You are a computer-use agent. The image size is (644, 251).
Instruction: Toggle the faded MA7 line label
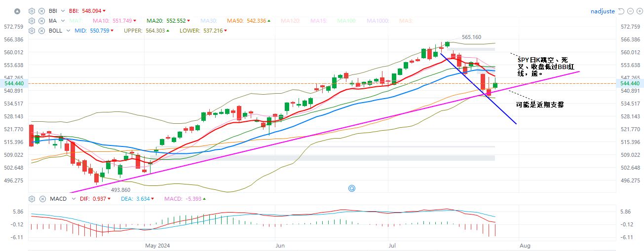(x=76, y=21)
